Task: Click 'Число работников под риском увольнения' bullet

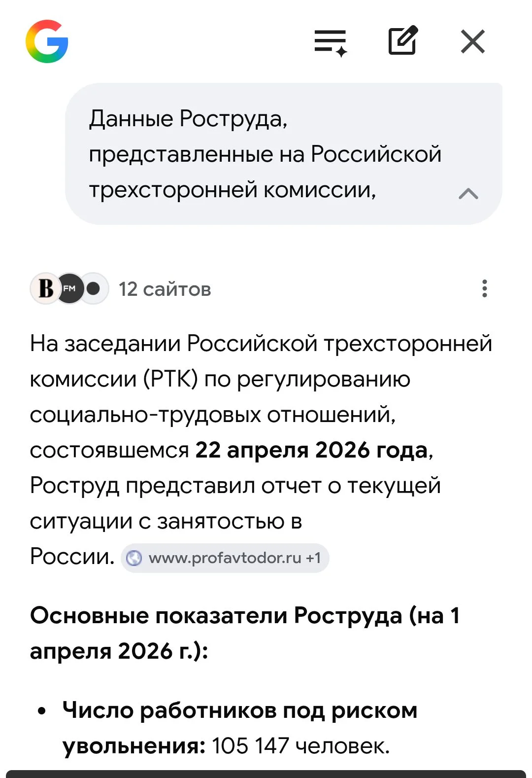Action: pyautogui.click(x=239, y=711)
